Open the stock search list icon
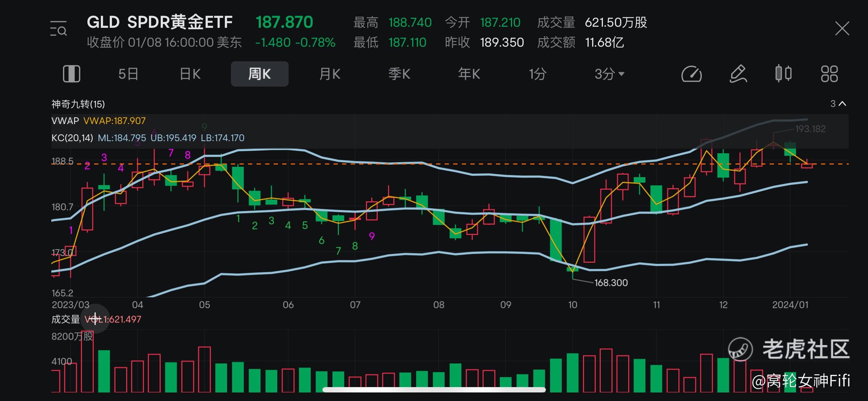 pos(58,29)
